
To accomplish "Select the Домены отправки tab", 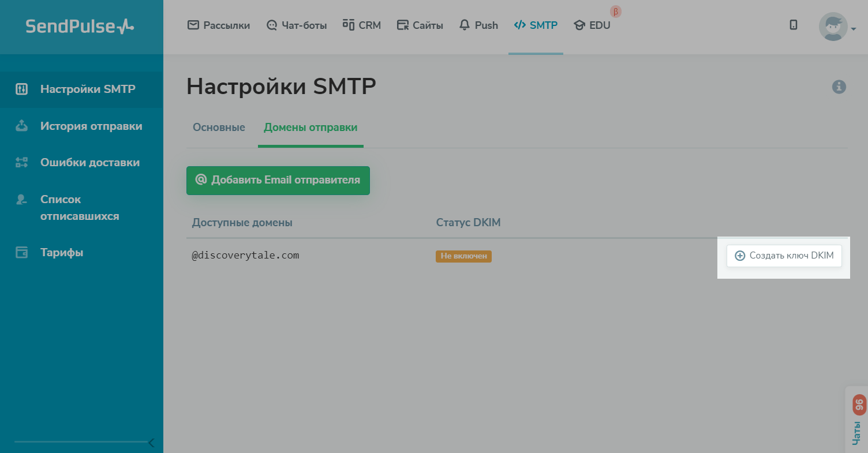I will pyautogui.click(x=310, y=128).
